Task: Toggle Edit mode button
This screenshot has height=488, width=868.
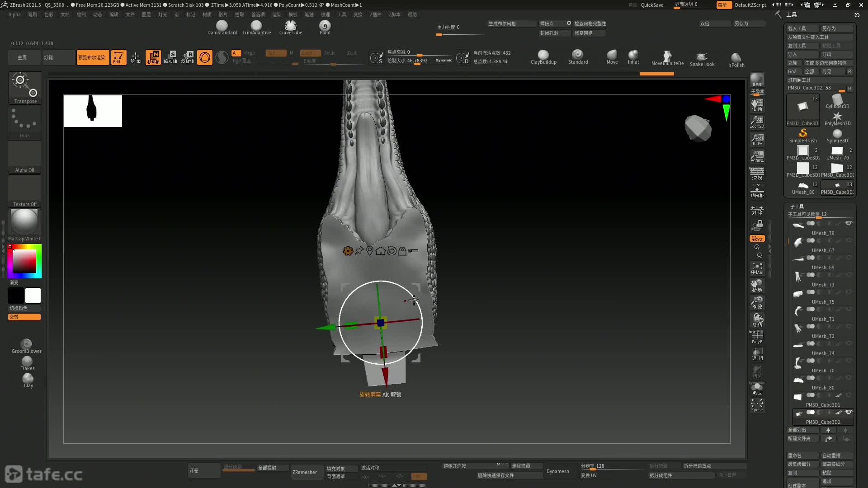Action: [118, 57]
